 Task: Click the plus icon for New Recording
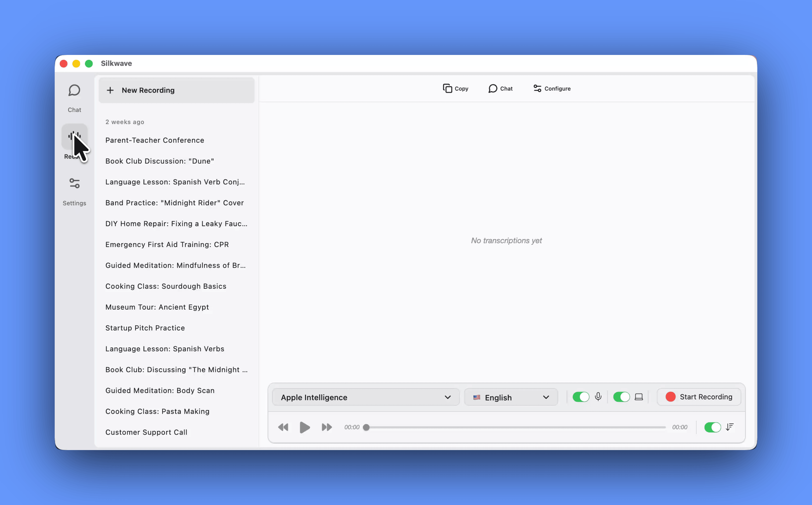point(110,90)
